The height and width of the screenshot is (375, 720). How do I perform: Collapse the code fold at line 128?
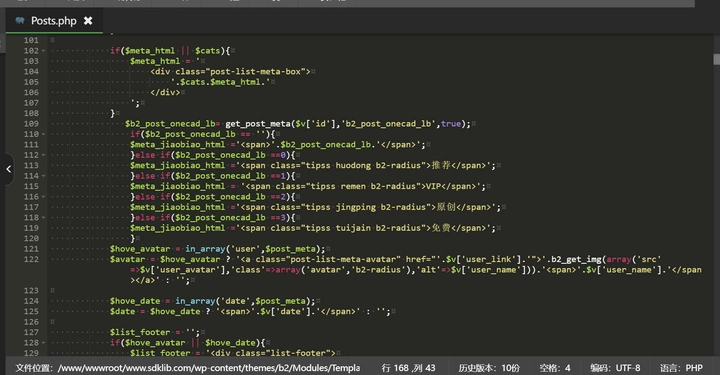(44, 343)
